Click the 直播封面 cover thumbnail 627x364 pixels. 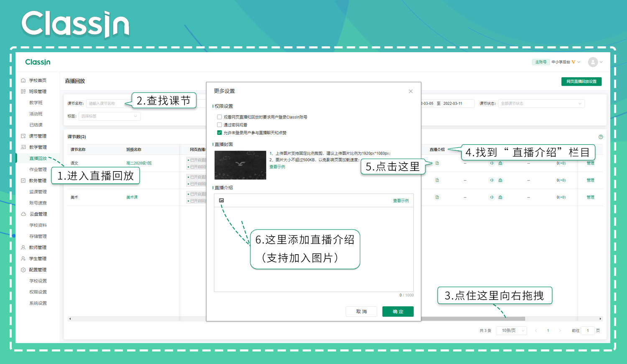pyautogui.click(x=240, y=165)
